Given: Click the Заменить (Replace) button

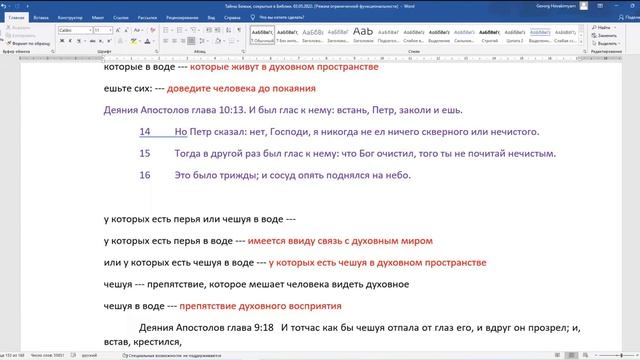Looking at the screenshot, I should tap(604, 36).
